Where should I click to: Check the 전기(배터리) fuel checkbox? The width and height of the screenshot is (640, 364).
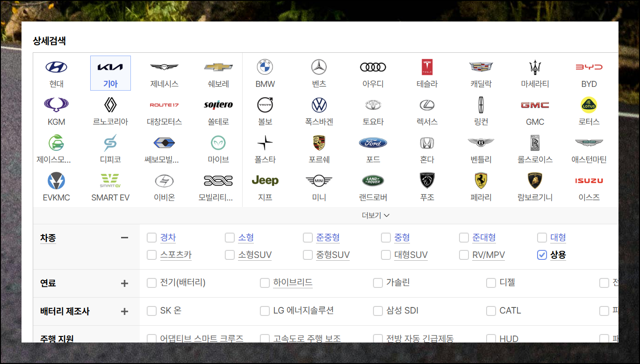pos(151,283)
